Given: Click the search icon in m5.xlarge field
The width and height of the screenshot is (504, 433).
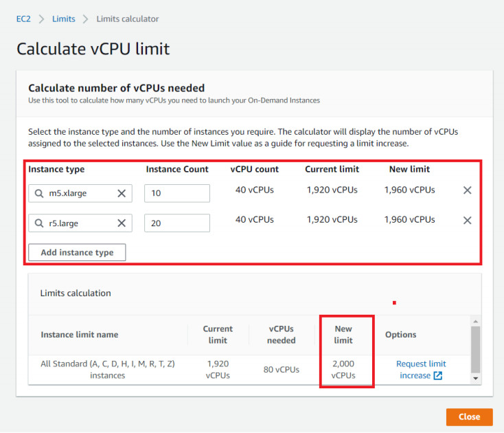Looking at the screenshot, I should 39,193.
